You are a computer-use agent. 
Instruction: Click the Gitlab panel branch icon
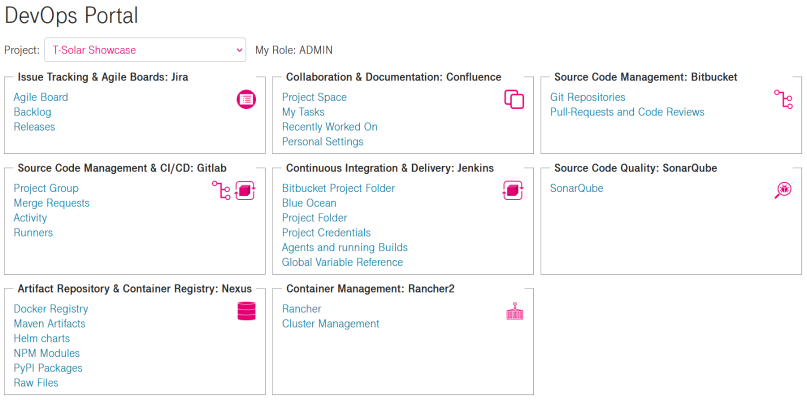pos(221,190)
